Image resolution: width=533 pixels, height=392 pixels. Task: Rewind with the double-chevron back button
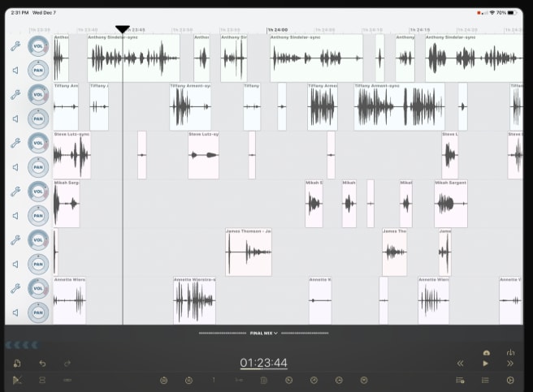point(460,364)
